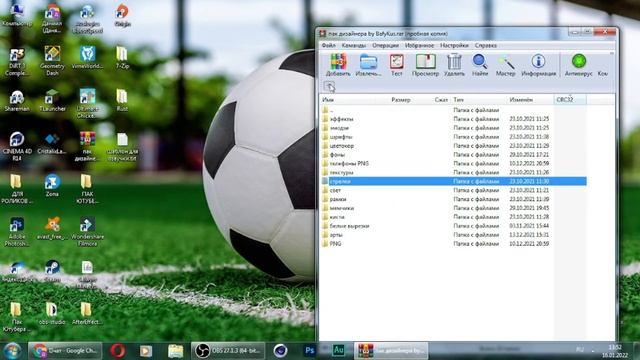Click the green Антивирус scan icon
This screenshot has width=640, height=360.
578,65
